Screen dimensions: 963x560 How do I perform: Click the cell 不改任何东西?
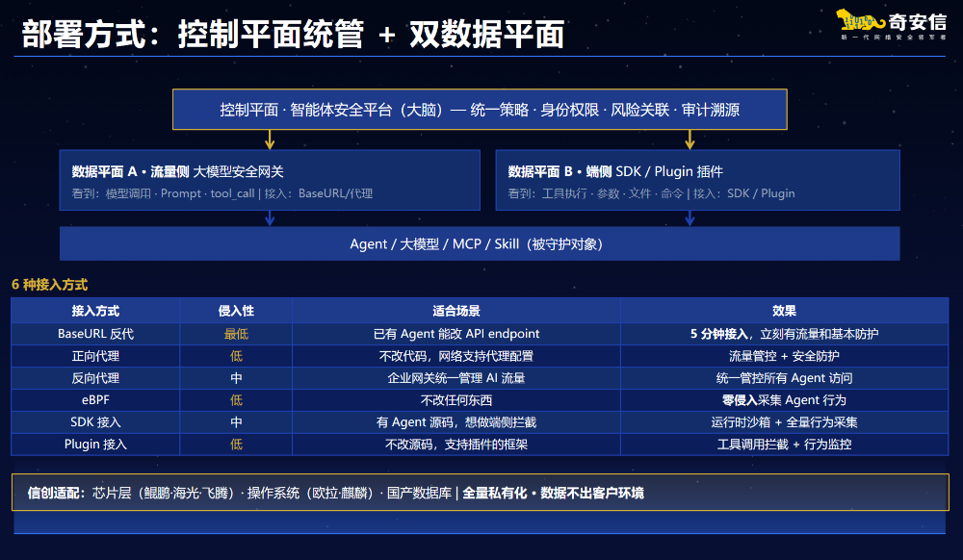click(x=456, y=400)
